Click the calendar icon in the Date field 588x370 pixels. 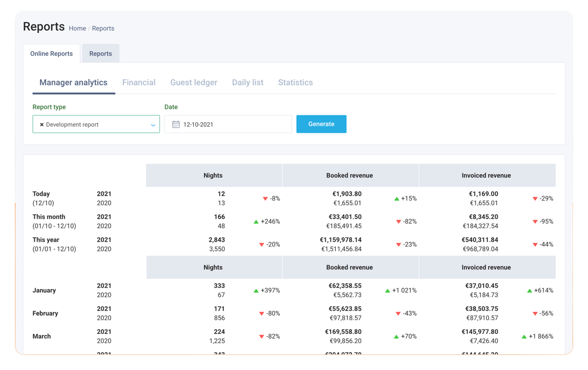coord(176,124)
